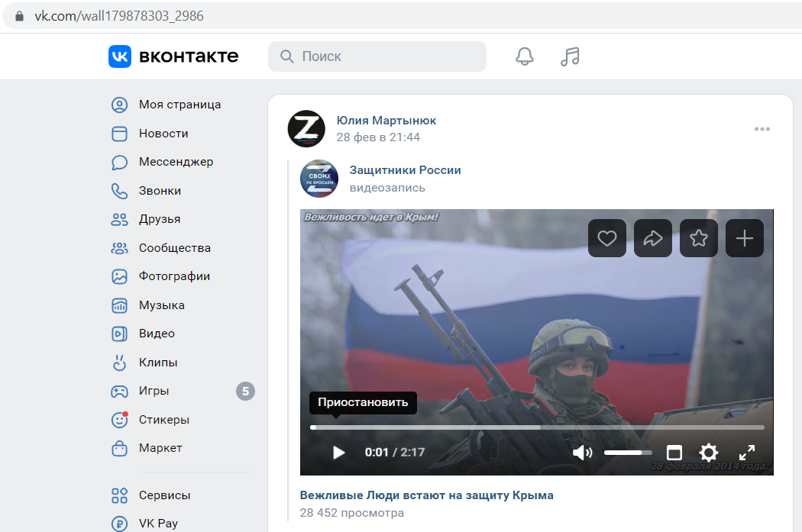This screenshot has width=802, height=532.
Task: Open the music note icon in header
Action: coord(570,56)
